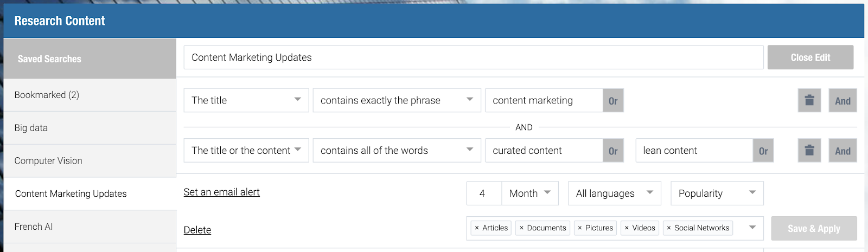Click And button on first filter row
This screenshot has height=252, width=868.
pyautogui.click(x=843, y=101)
